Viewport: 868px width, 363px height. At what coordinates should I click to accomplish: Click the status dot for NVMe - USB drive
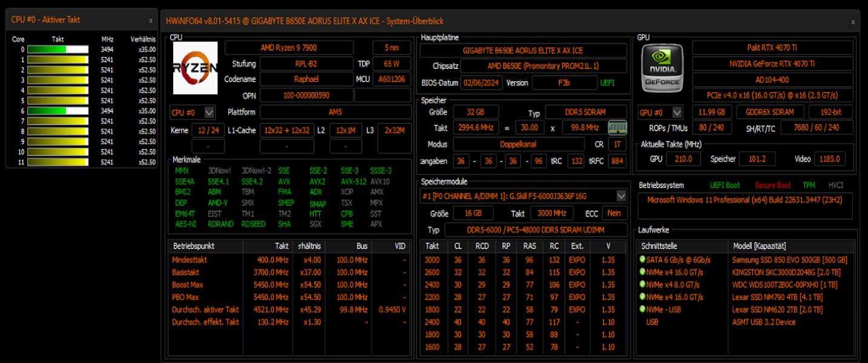[x=642, y=309]
